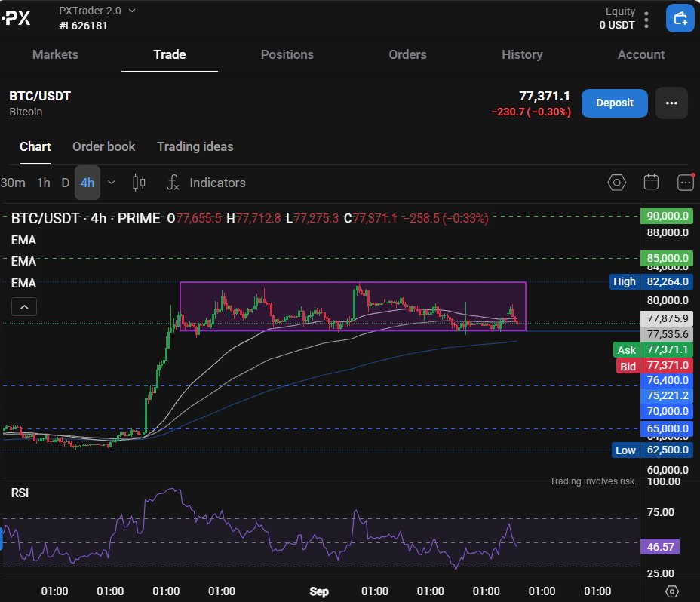Viewport: 700px width, 602px height.
Task: Open the chart settings hexagon icon
Action: pyautogui.click(x=616, y=183)
